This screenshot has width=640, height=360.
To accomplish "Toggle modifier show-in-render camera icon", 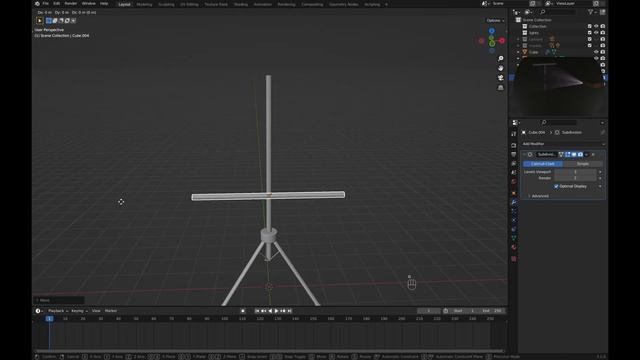I will tap(580, 155).
